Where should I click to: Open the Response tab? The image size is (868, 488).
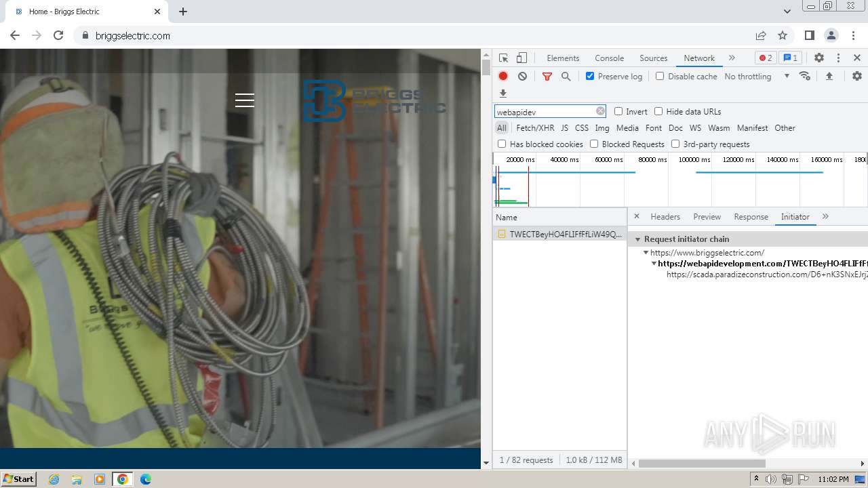(751, 216)
